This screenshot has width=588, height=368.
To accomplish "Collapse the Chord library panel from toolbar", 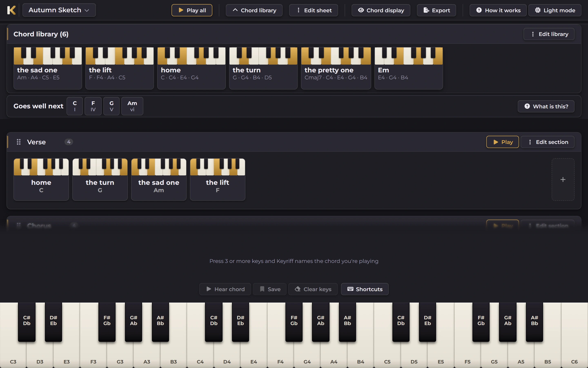I will [254, 10].
